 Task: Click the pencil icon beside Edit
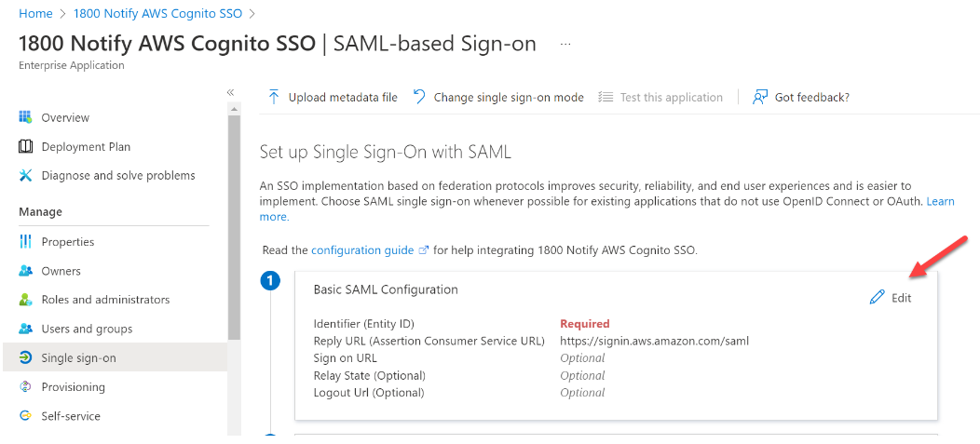point(878,297)
